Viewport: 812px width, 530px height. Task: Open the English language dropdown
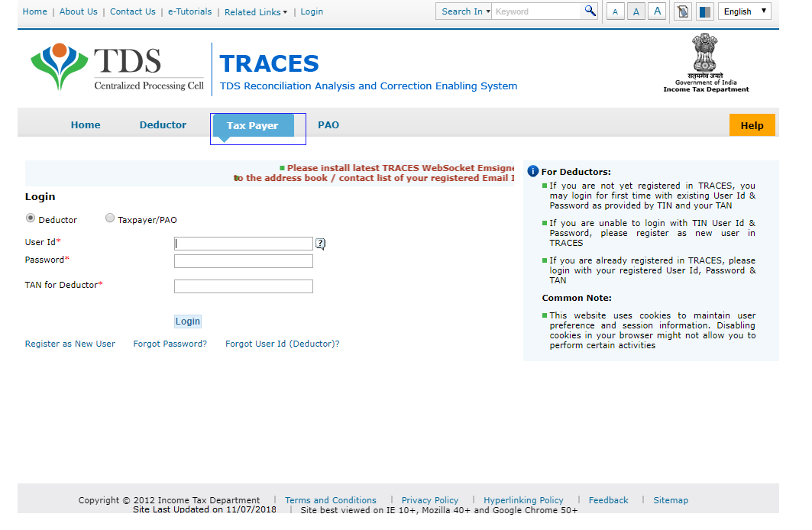click(x=743, y=11)
